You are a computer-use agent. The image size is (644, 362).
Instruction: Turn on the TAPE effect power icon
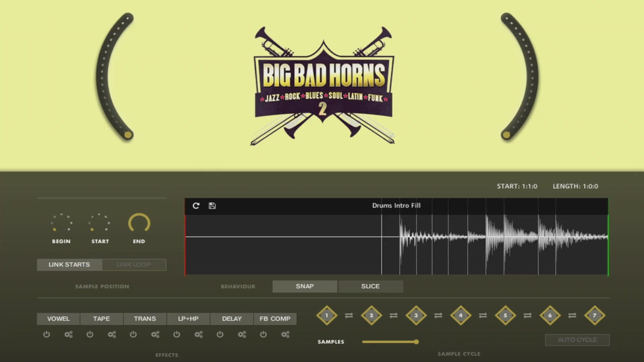(90, 335)
